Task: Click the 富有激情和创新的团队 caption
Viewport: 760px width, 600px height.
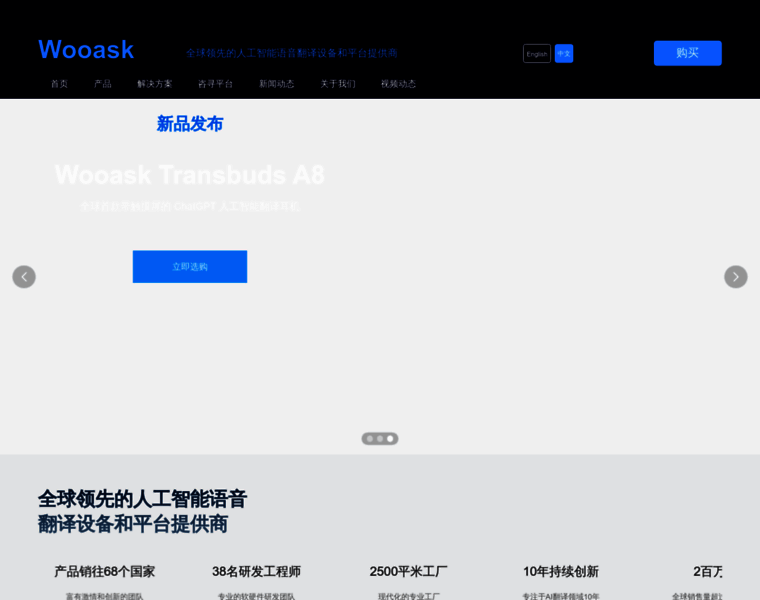Action: click(x=105, y=596)
